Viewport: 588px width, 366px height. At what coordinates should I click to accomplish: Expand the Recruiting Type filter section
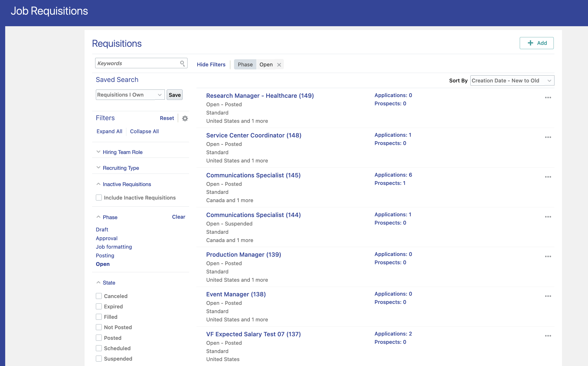tap(121, 168)
